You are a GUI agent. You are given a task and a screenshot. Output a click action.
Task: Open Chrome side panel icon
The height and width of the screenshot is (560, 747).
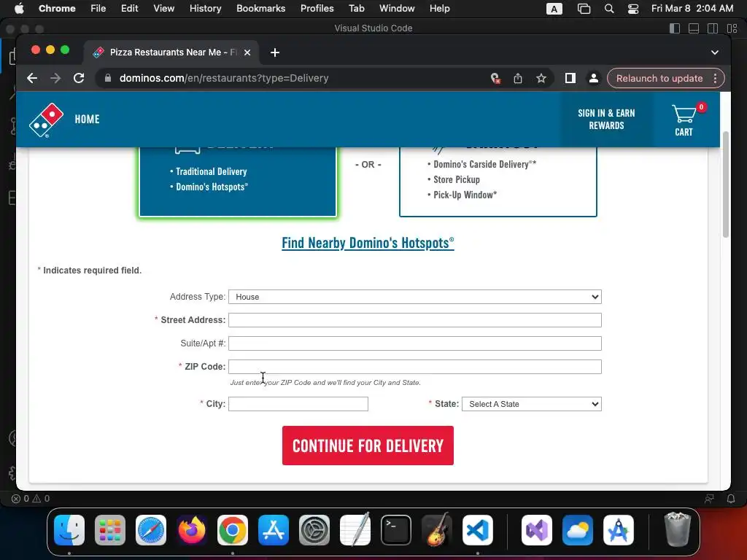(x=570, y=78)
